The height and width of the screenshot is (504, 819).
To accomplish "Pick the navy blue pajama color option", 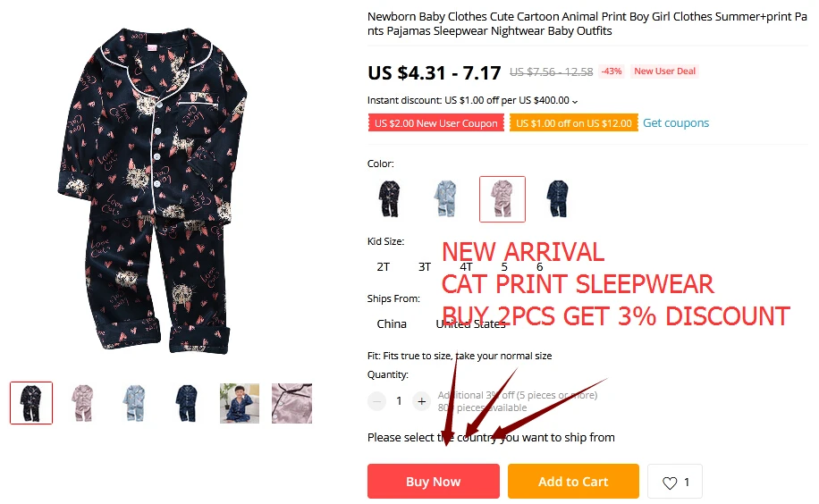I will pos(558,199).
